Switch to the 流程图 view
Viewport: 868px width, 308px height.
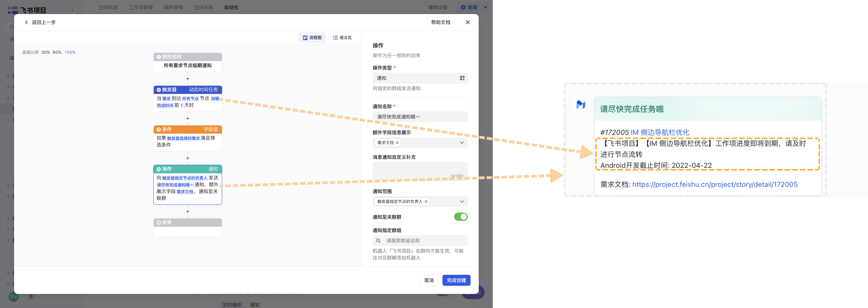[312, 38]
